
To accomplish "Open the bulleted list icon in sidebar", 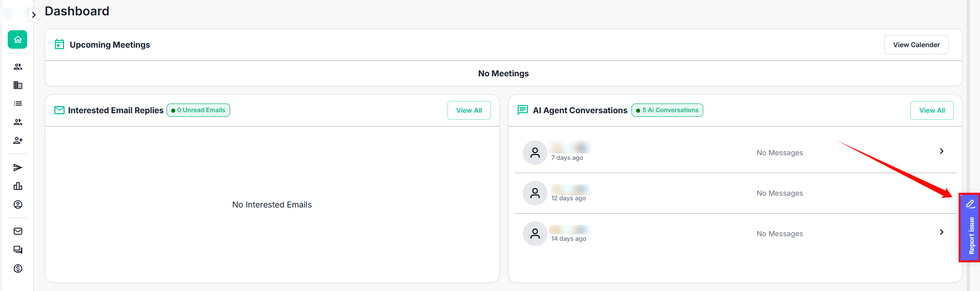I will pos(18,103).
